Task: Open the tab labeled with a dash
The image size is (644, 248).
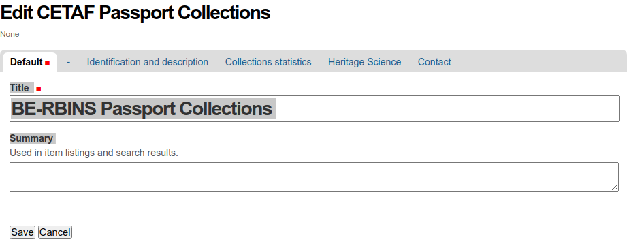Action: click(69, 62)
